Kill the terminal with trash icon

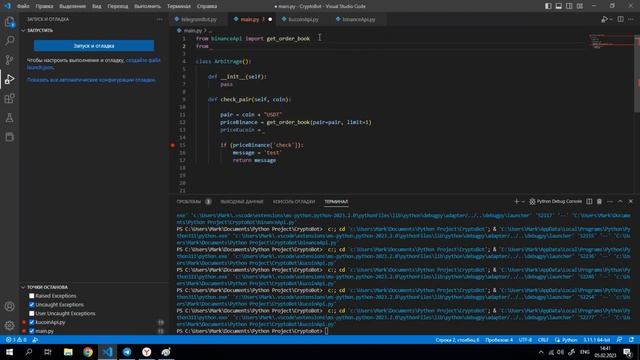pos(599,202)
